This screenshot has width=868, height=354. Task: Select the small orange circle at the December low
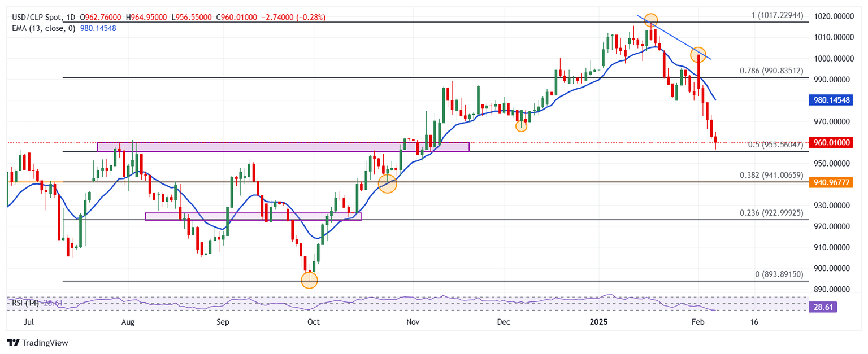[521, 126]
